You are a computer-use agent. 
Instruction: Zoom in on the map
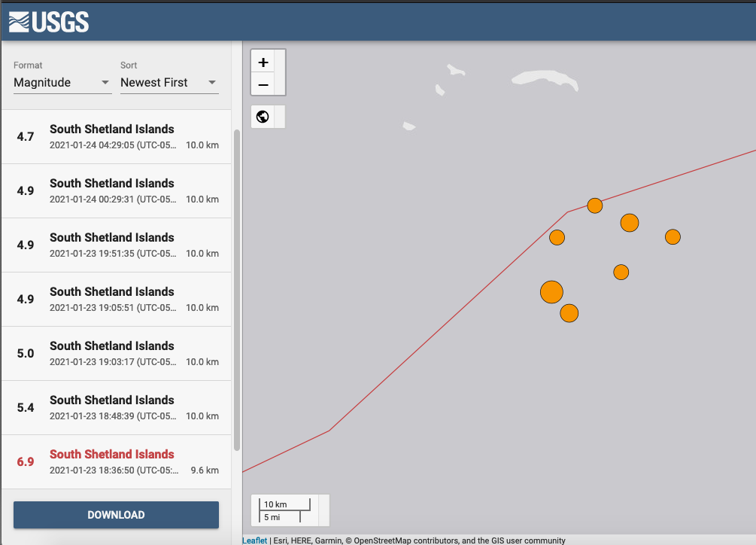(x=263, y=62)
